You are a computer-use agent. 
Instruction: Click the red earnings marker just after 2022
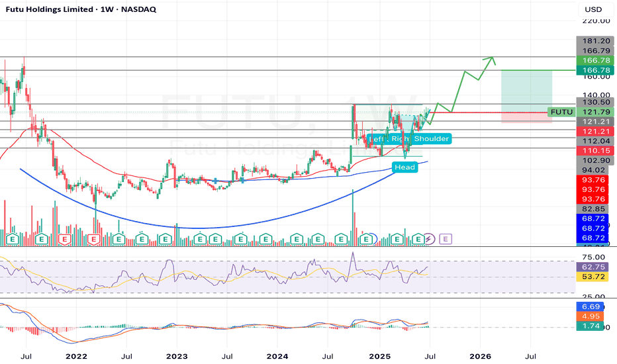click(x=93, y=239)
